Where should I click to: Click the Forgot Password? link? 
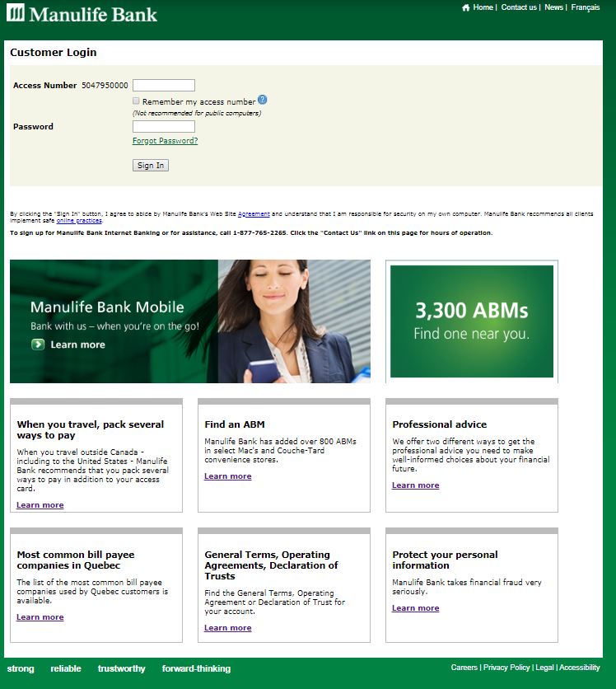(165, 141)
